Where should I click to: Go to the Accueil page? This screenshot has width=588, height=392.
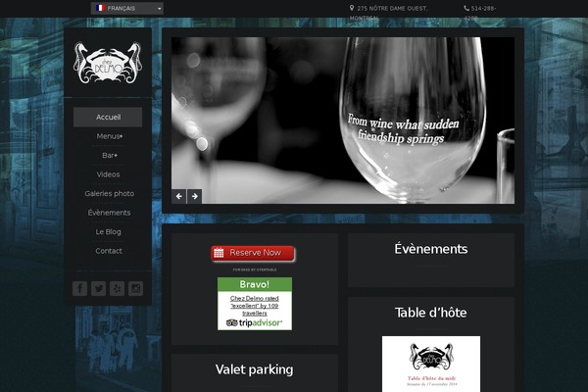108,117
